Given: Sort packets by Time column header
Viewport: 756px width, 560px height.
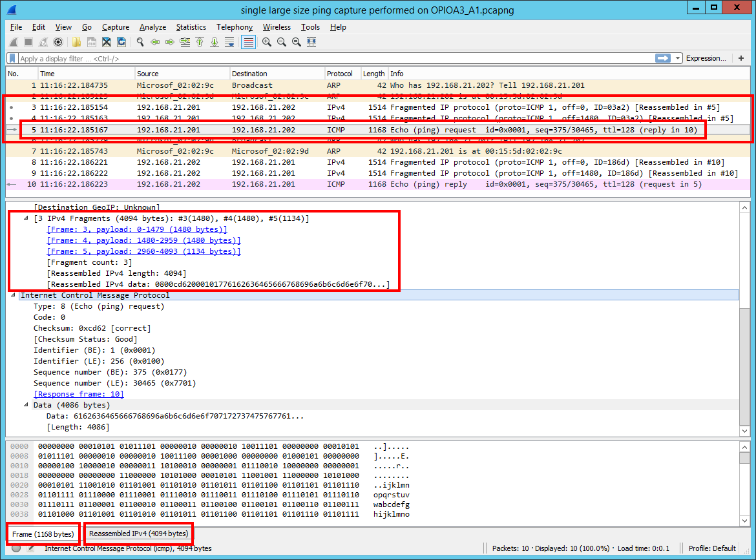Looking at the screenshot, I should pyautogui.click(x=87, y=74).
